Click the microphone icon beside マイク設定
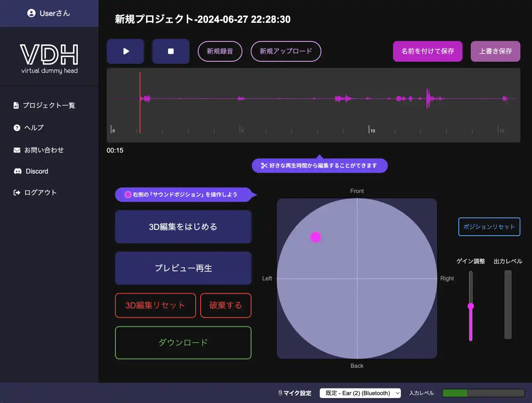The width and height of the screenshot is (532, 403). (280, 393)
